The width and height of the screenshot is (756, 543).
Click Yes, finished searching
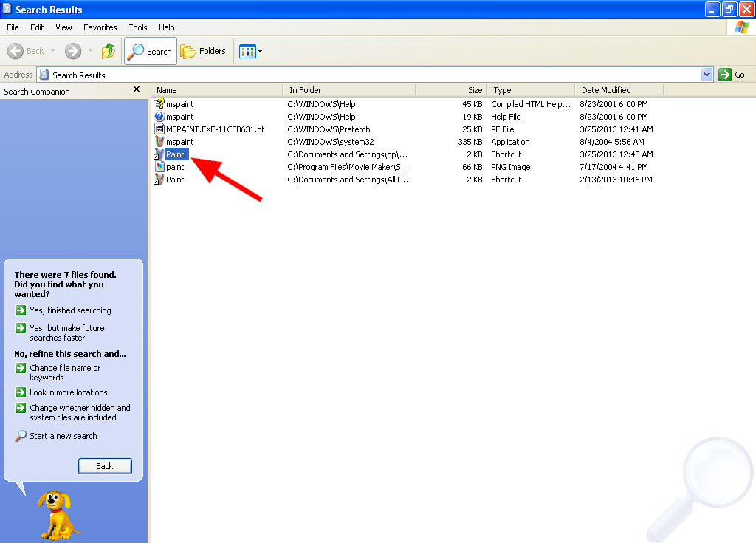(x=70, y=310)
